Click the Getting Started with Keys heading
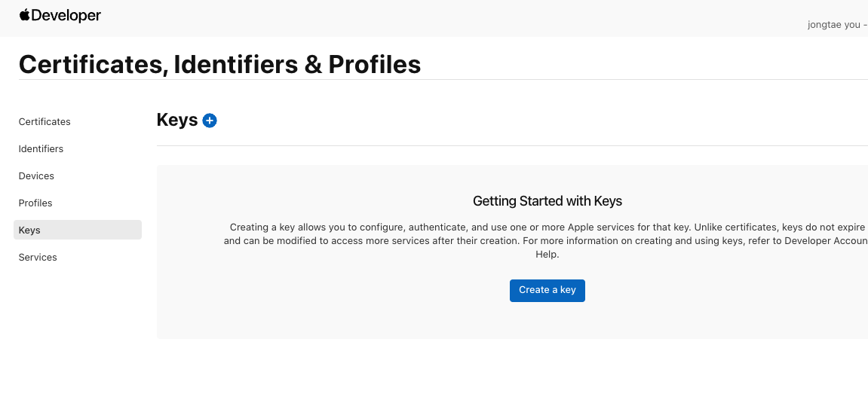Viewport: 868px width, 409px height. pyautogui.click(x=547, y=201)
